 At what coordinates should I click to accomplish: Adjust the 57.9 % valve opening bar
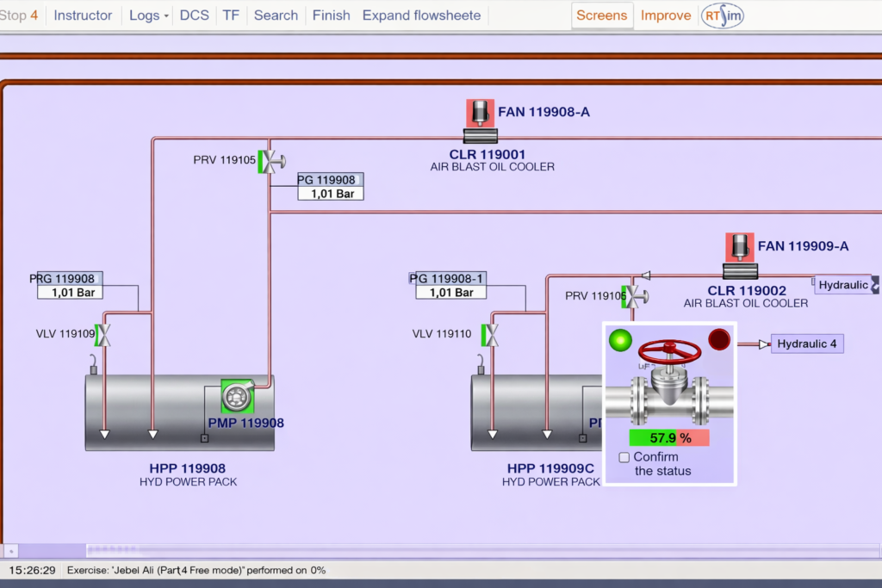point(669,438)
